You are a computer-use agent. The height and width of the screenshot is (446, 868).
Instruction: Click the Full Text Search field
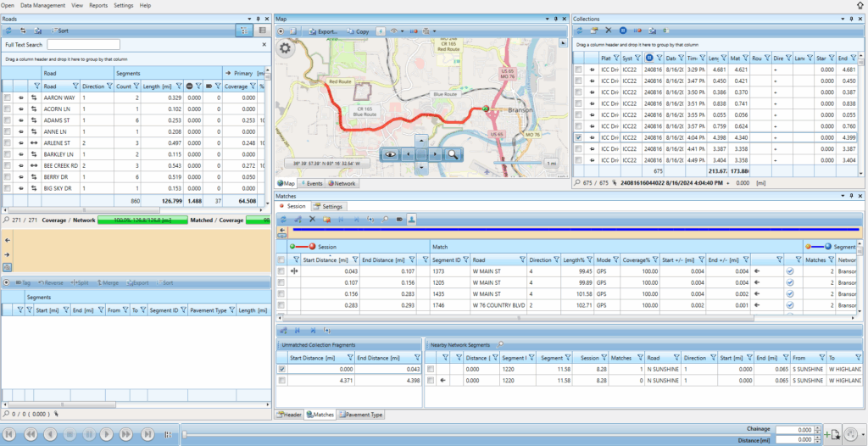83,45
